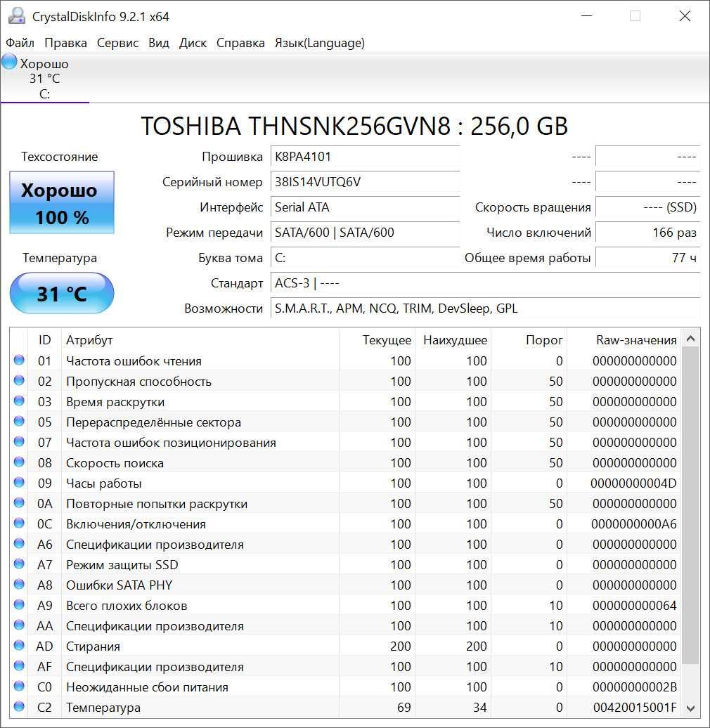Click the power-on count value 166 раз
This screenshot has width=710, height=728.
click(647, 233)
